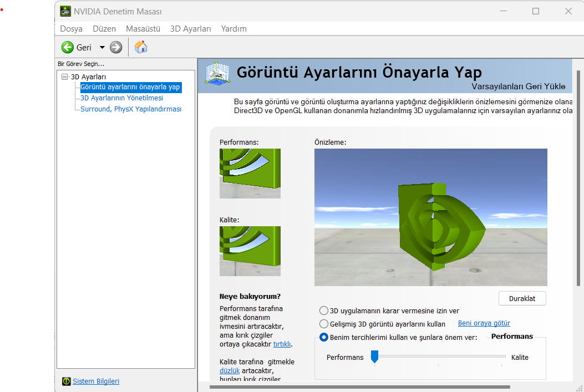The width and height of the screenshot is (584, 392).
Task: Click the Duraklat button
Action: 522,298
